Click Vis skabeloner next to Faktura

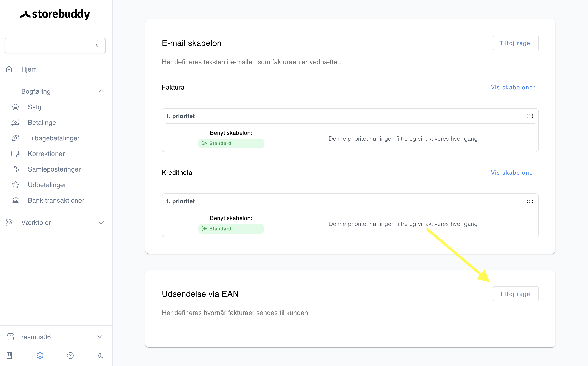point(513,87)
